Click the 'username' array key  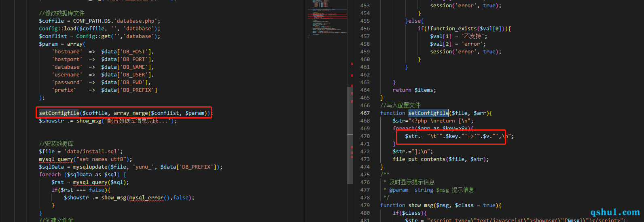click(x=67, y=75)
